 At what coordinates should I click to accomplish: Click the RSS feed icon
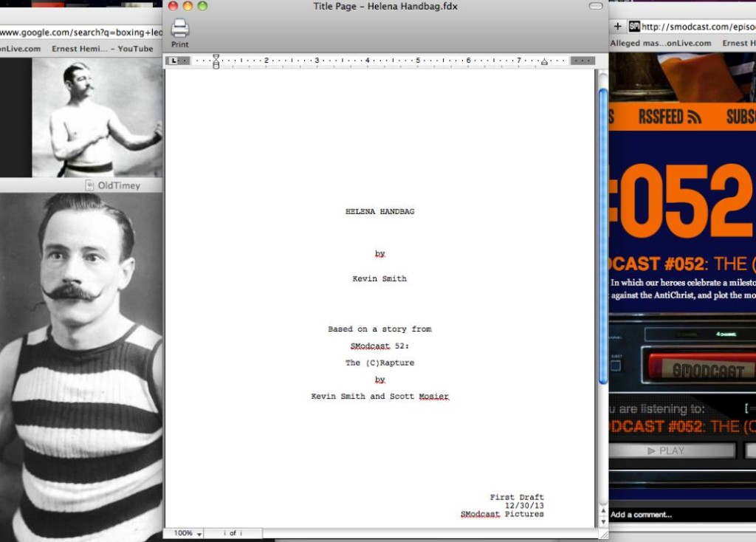click(693, 117)
